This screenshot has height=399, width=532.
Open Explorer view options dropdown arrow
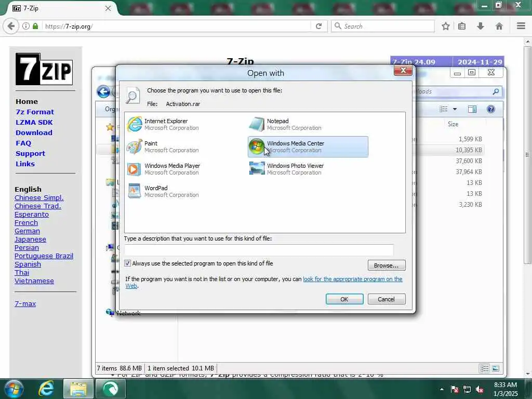tap(455, 109)
